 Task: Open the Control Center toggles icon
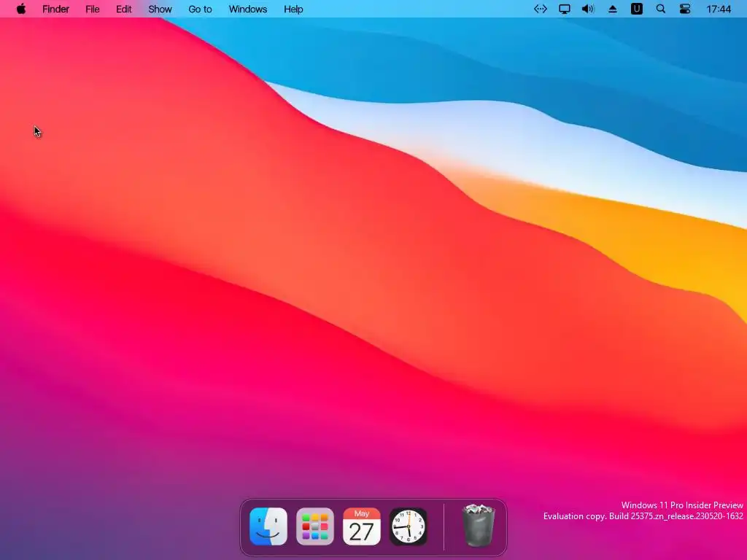685,9
